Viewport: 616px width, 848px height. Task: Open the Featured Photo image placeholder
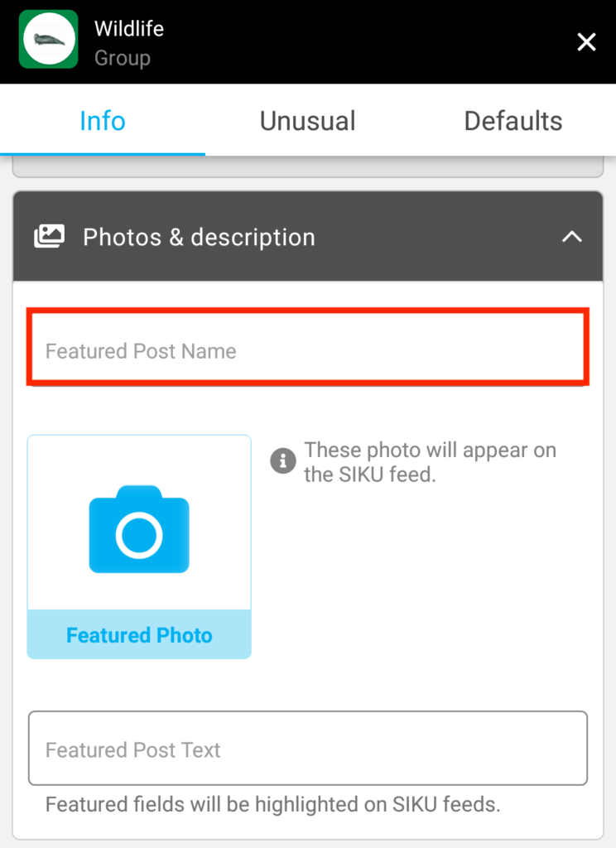[x=138, y=522]
